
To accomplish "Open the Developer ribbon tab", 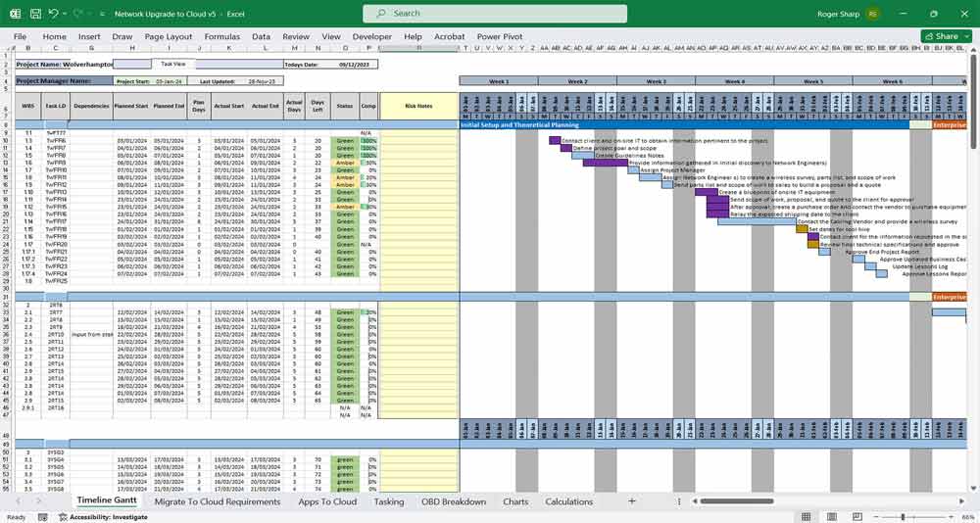I will 371,37.
